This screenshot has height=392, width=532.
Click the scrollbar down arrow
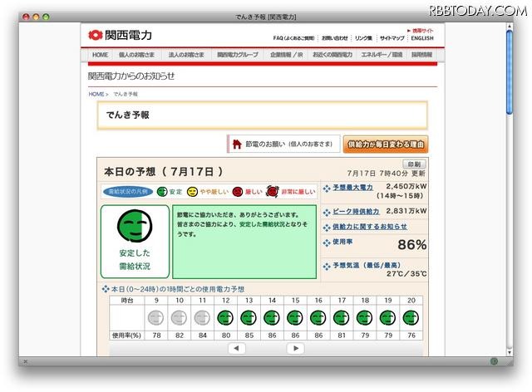pyautogui.click(x=510, y=352)
